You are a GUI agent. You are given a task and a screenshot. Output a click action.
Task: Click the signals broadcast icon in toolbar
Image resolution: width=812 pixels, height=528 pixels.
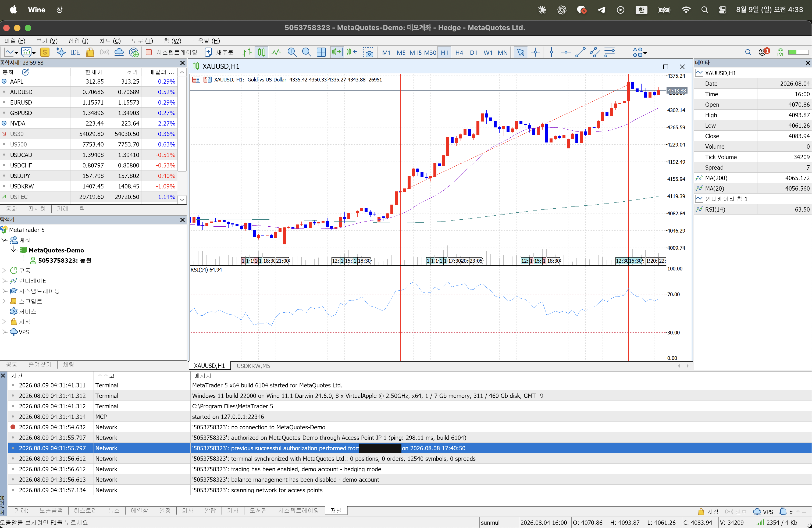(x=104, y=52)
